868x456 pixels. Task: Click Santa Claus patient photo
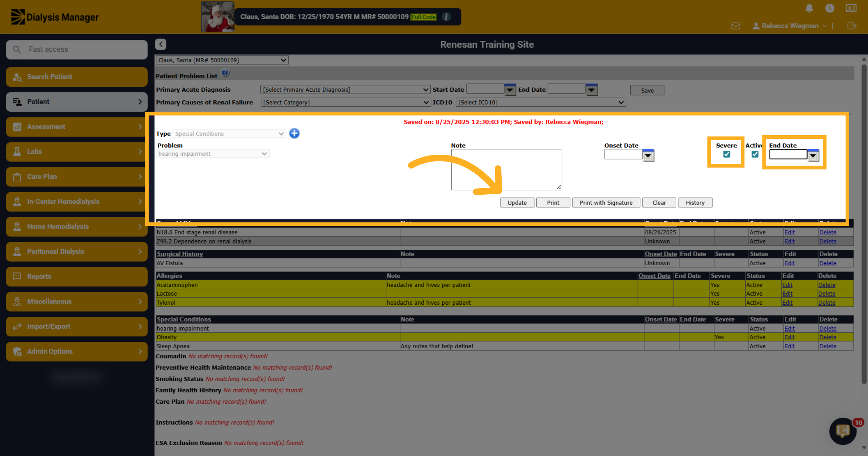click(218, 17)
